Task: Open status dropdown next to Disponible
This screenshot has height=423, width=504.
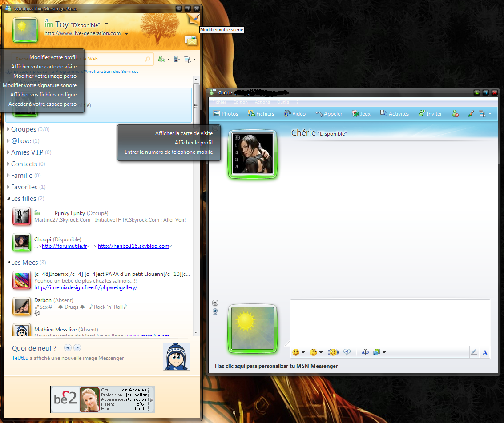Action: (x=106, y=24)
